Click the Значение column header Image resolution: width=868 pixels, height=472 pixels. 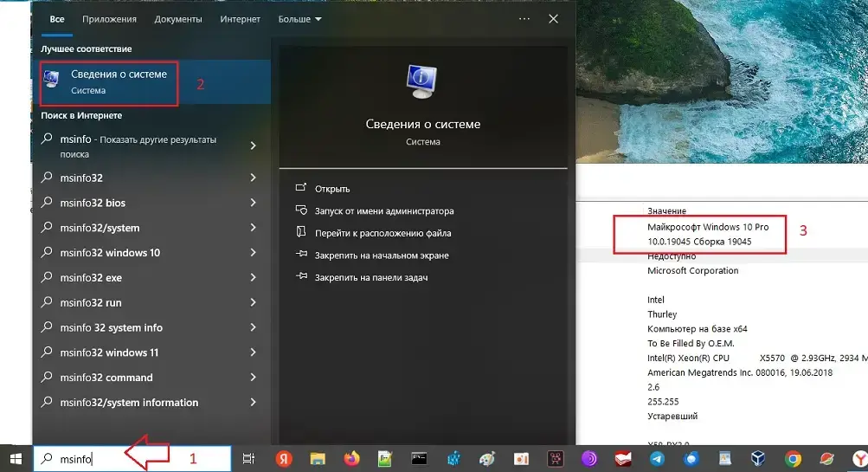(666, 211)
